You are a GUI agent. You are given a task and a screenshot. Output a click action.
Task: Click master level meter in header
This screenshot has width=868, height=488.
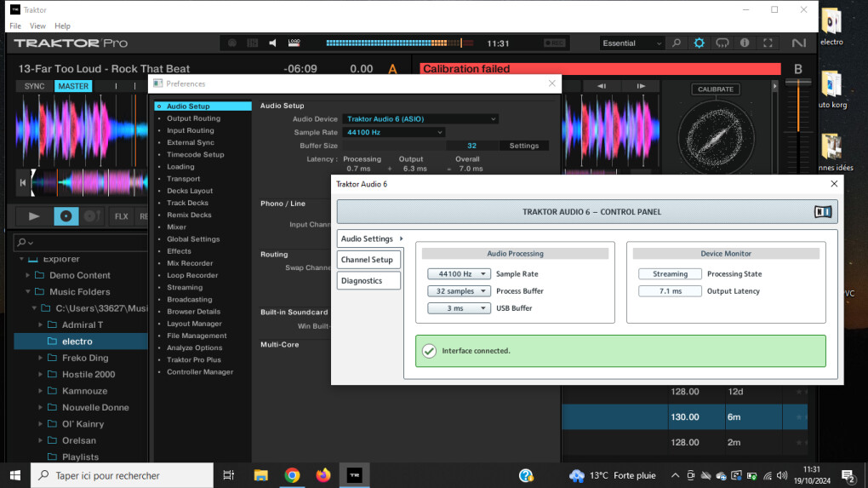[400, 43]
